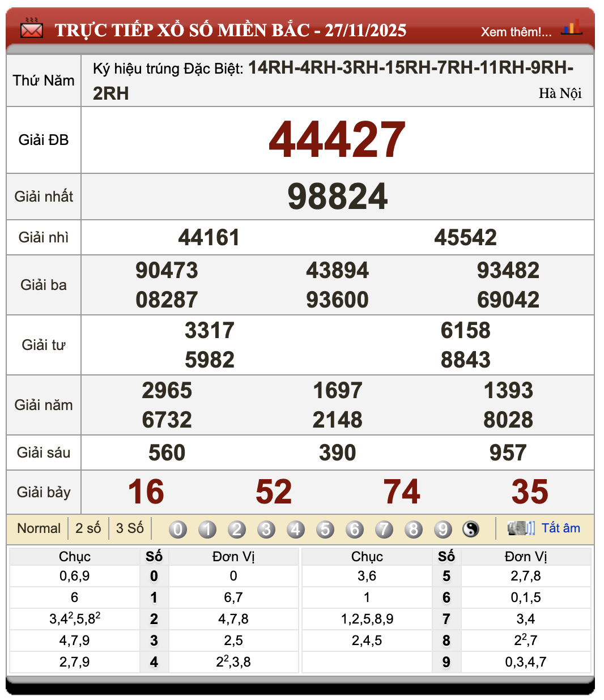Viewport: 604px width, 700px height.
Task: Select number ball 0
Action: [178, 529]
